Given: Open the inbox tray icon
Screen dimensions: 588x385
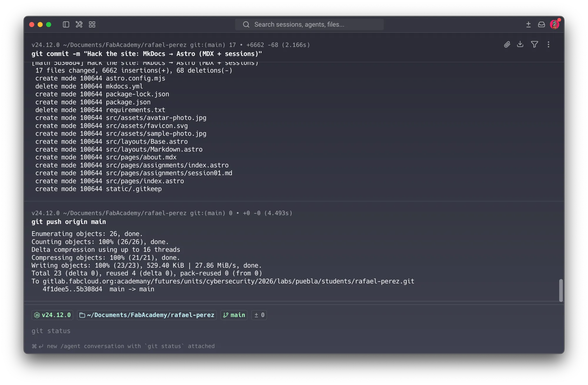Looking at the screenshot, I should (x=541, y=24).
